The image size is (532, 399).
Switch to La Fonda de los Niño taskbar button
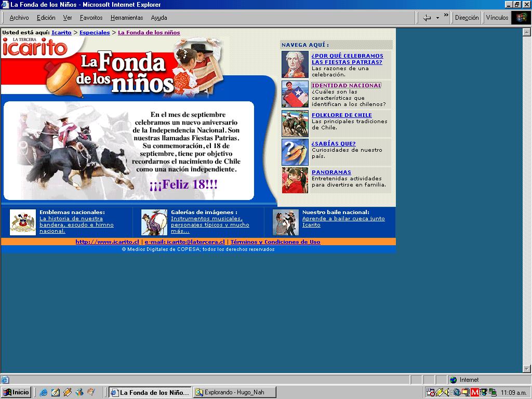coord(150,393)
